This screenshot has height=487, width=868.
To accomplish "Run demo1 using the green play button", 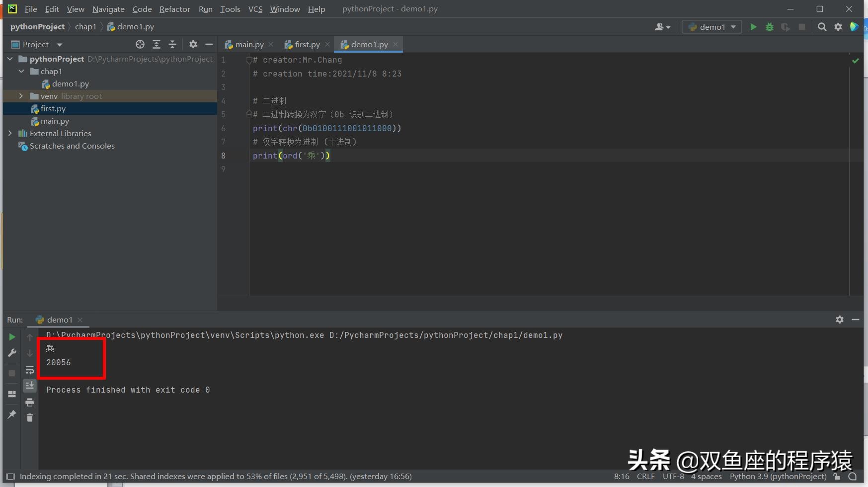I will click(x=753, y=27).
